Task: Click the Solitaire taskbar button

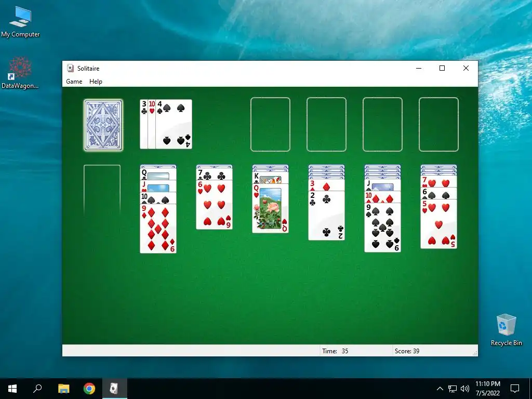Action: coord(115,389)
